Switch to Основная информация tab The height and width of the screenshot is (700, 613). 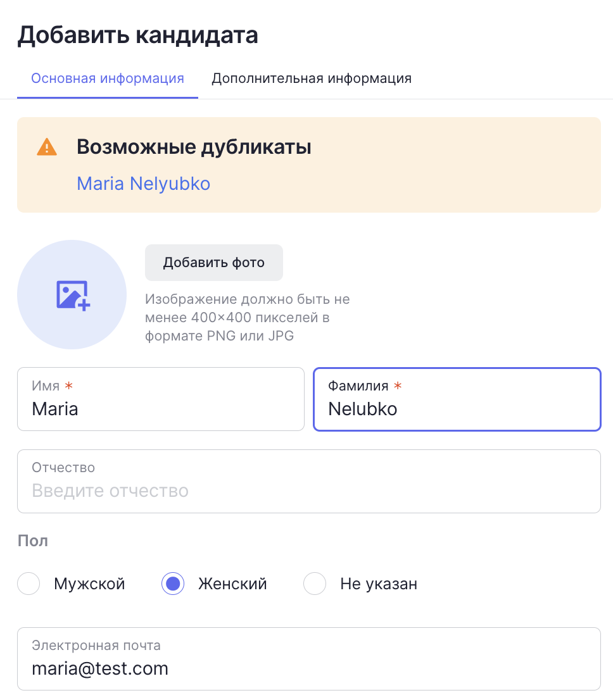[108, 78]
